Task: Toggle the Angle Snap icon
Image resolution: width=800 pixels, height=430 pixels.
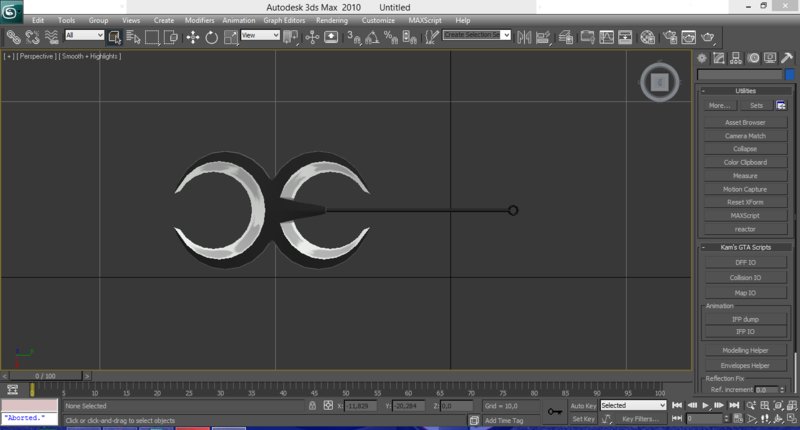Action: tap(372, 37)
